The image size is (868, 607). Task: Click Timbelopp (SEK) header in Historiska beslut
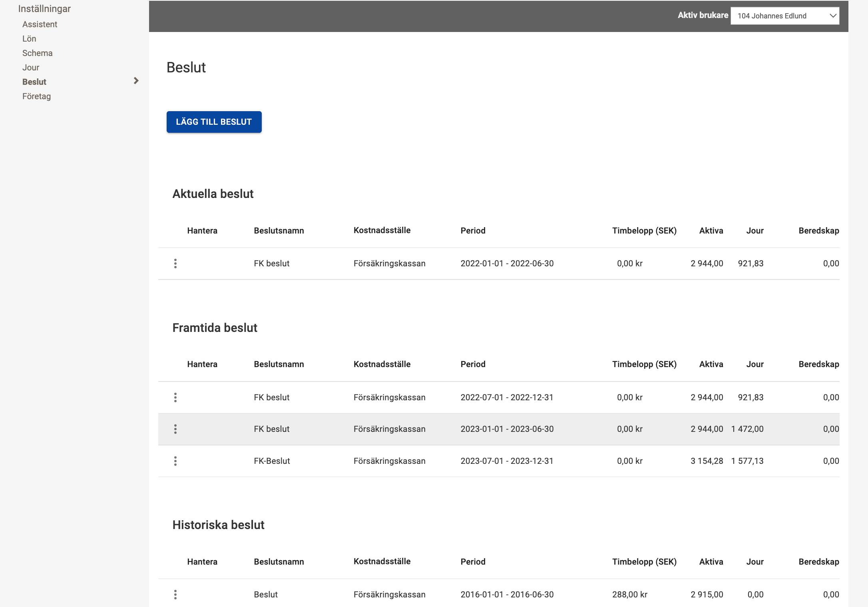point(644,562)
